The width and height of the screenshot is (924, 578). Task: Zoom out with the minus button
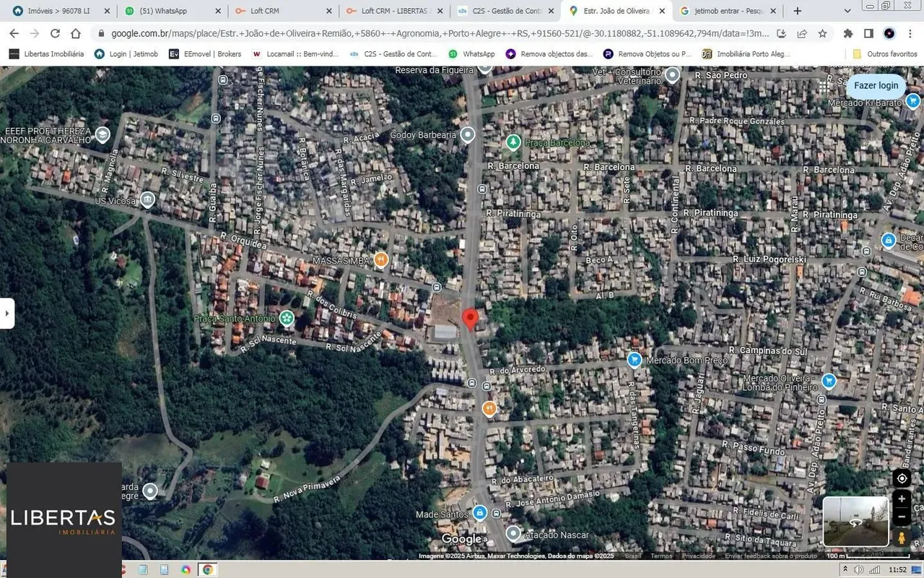902,517
